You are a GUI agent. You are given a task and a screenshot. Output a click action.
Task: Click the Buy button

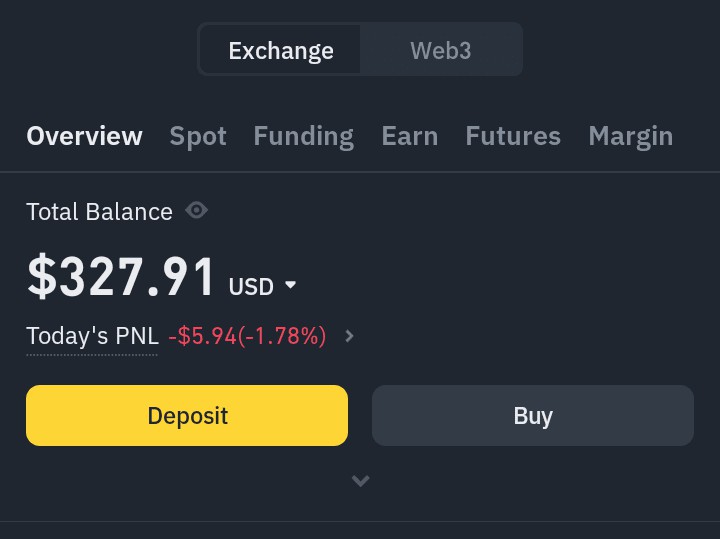(x=533, y=415)
